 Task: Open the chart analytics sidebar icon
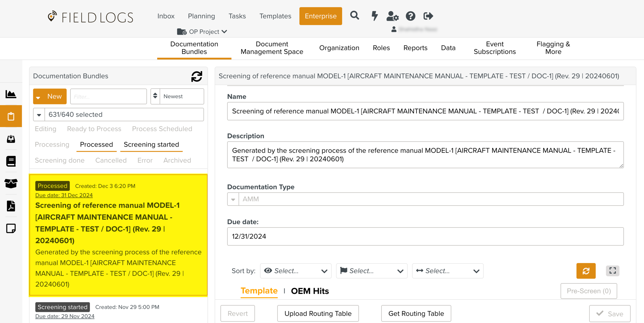(x=11, y=94)
